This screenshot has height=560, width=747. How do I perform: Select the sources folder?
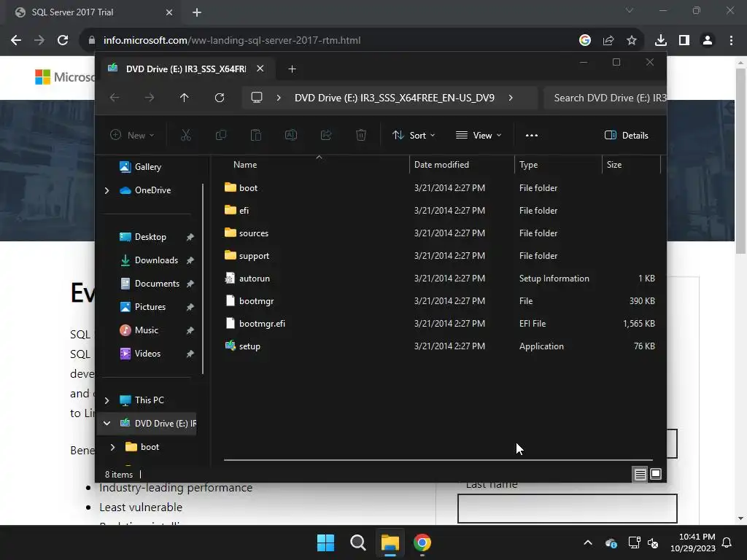[x=254, y=233]
